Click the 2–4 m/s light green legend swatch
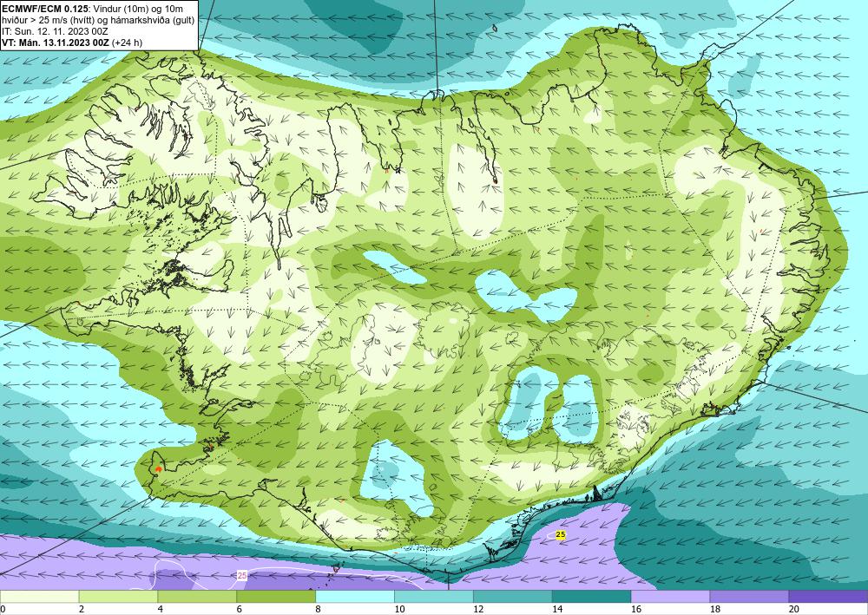Viewport: 868px width, 615px height. 118,597
